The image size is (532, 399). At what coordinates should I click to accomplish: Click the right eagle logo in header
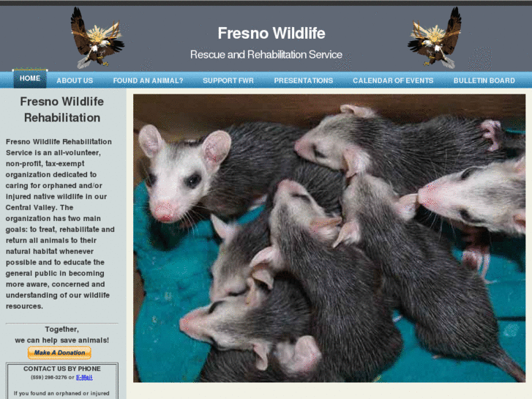(434, 37)
